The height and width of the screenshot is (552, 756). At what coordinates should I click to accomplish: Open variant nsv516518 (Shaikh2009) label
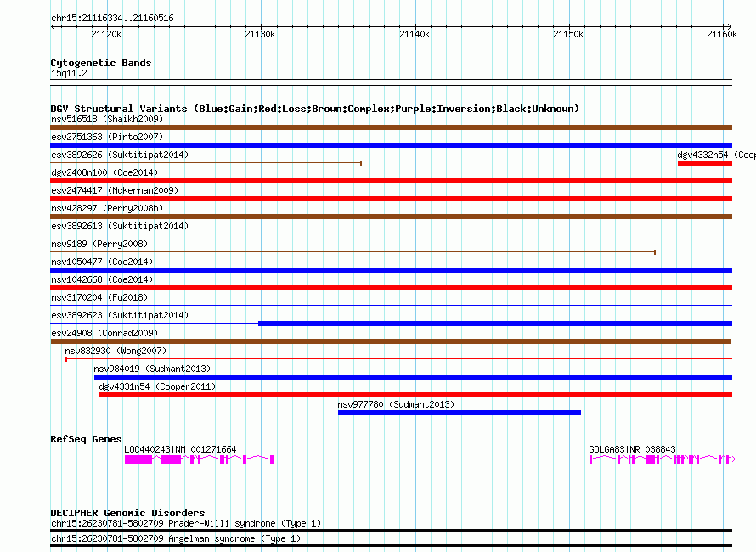107,119
